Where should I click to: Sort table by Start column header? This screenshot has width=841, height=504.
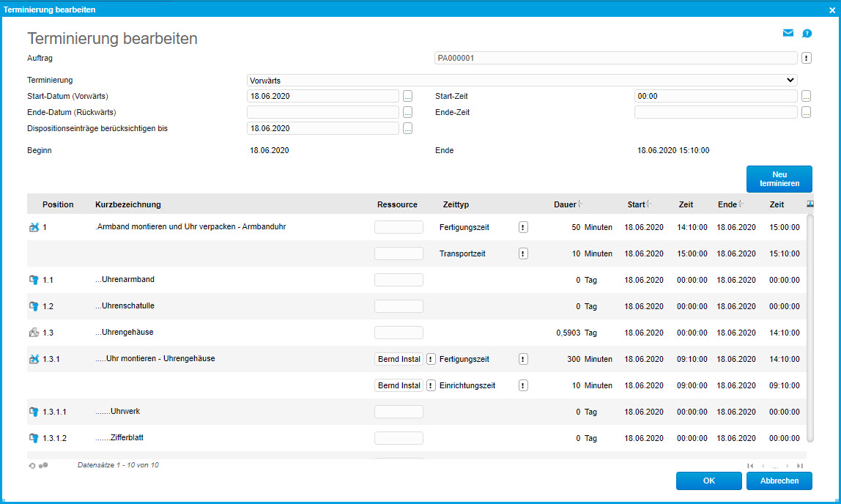(x=637, y=204)
